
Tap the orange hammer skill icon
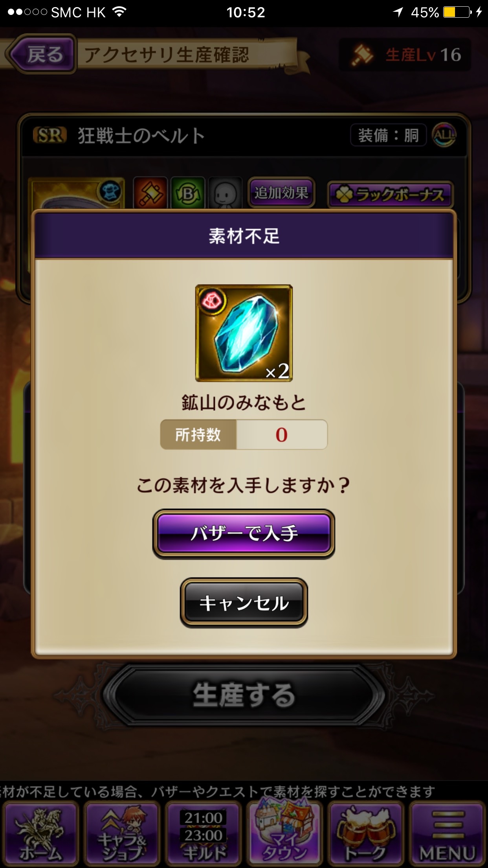150,193
